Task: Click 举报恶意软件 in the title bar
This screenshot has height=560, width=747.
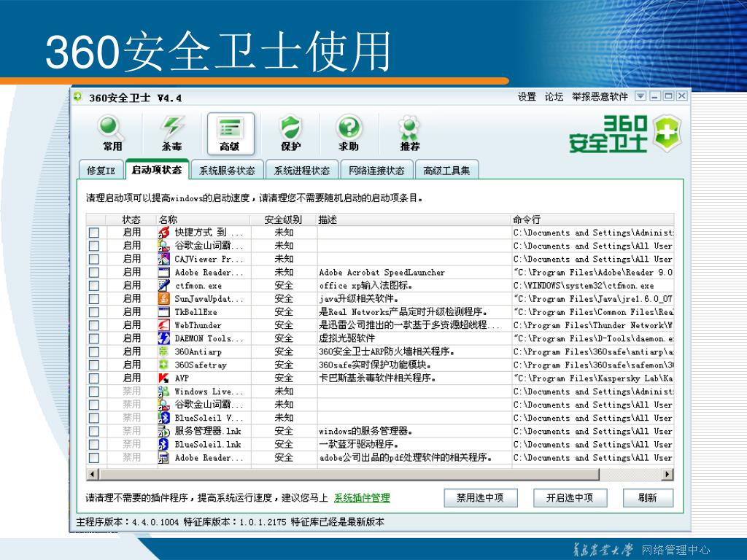Action: click(600, 97)
